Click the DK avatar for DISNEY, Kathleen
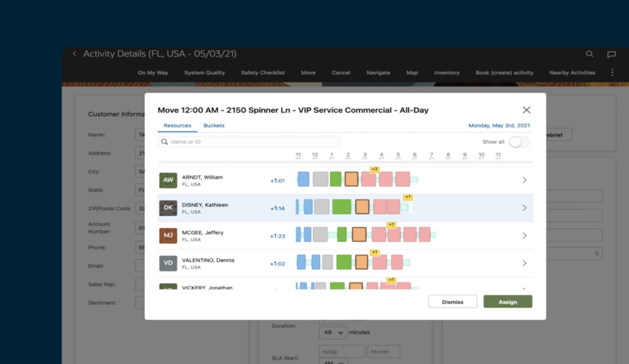 168,208
